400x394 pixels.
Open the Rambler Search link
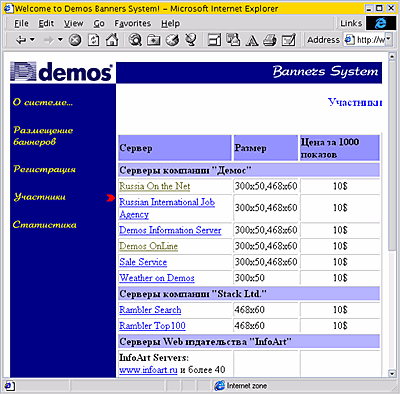(x=150, y=310)
